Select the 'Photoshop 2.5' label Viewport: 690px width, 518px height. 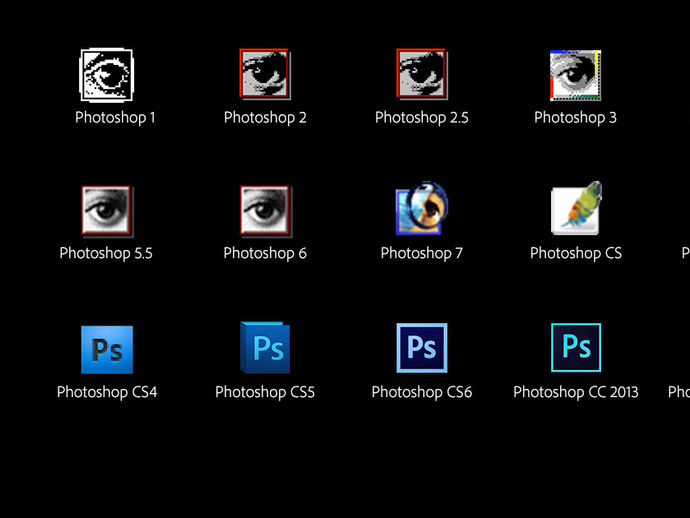(422, 118)
